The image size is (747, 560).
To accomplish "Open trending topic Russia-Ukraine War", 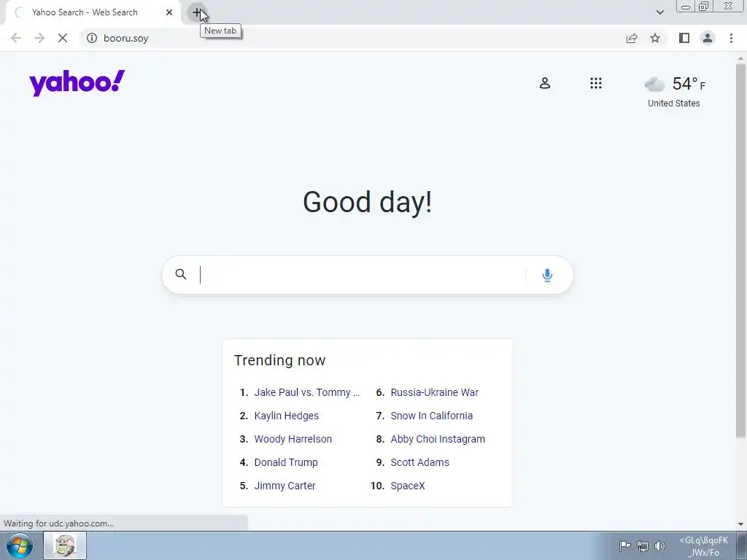I will click(x=435, y=392).
